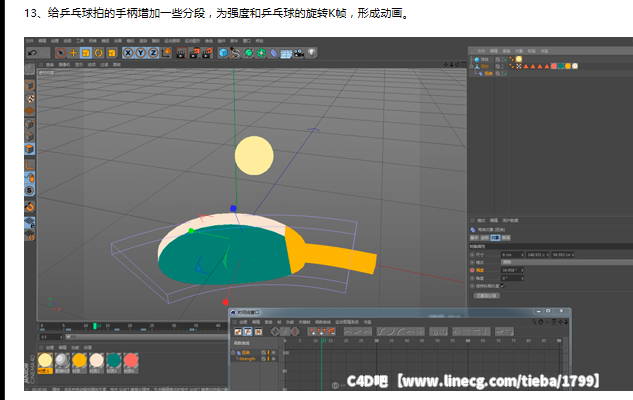633x400 pixels.
Task: Select the red material swatch
Action: [131, 362]
